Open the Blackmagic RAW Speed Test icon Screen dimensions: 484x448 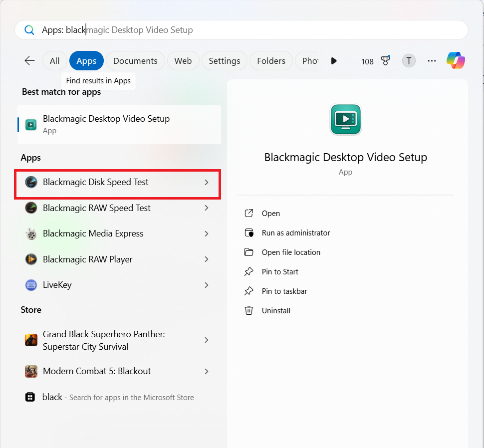click(31, 208)
